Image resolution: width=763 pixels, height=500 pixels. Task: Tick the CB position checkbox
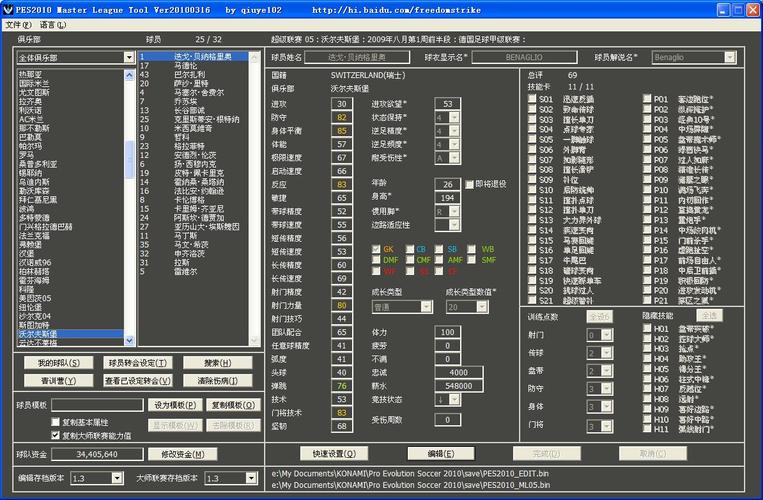410,249
